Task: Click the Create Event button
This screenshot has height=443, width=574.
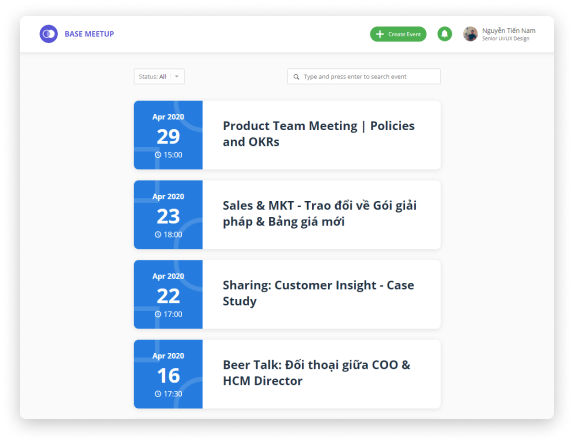Action: pos(398,34)
